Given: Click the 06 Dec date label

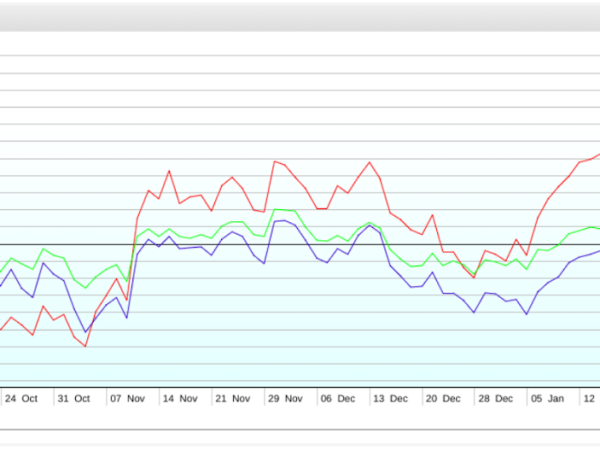Looking at the screenshot, I should pos(338,398).
